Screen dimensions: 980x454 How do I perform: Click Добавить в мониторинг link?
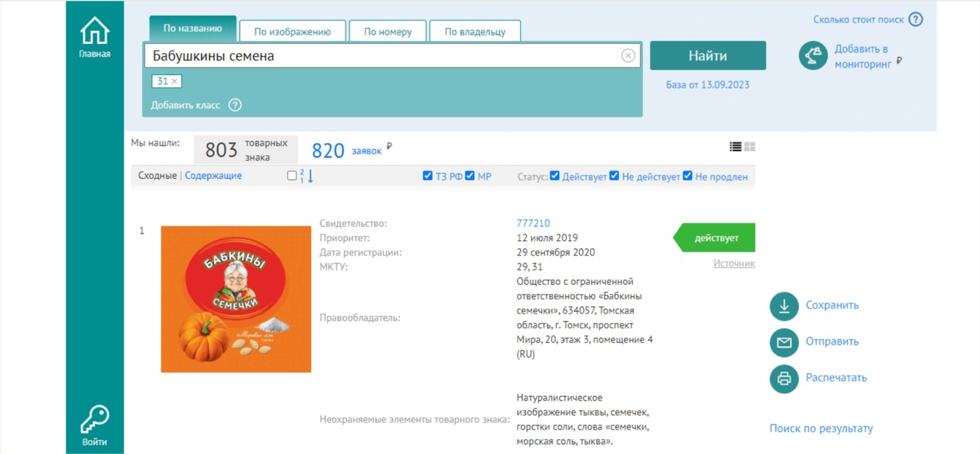tap(864, 56)
